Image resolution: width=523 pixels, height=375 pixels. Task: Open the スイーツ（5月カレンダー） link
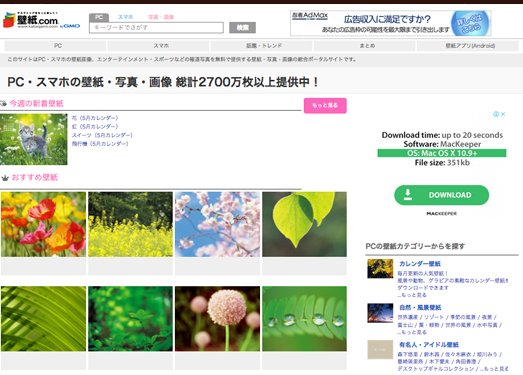[102, 135]
